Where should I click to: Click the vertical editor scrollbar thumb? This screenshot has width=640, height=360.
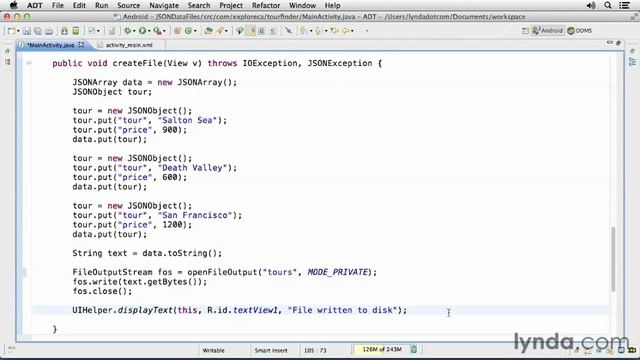pyautogui.click(x=613, y=259)
